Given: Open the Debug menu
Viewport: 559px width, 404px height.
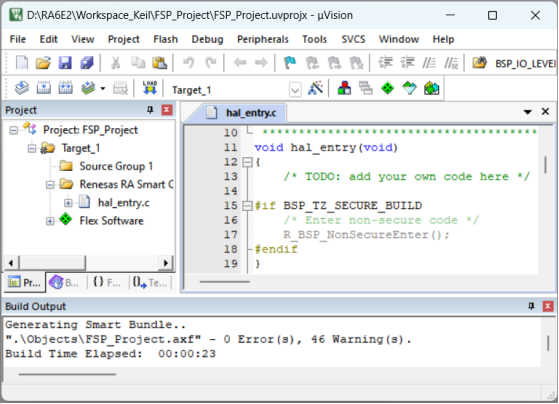Looking at the screenshot, I should pos(207,39).
